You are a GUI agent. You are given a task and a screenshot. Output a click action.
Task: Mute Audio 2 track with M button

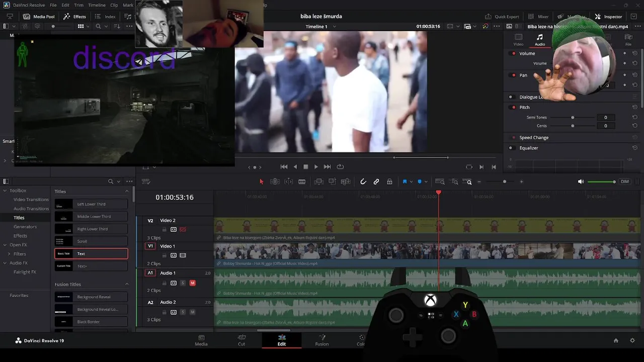[x=192, y=312]
